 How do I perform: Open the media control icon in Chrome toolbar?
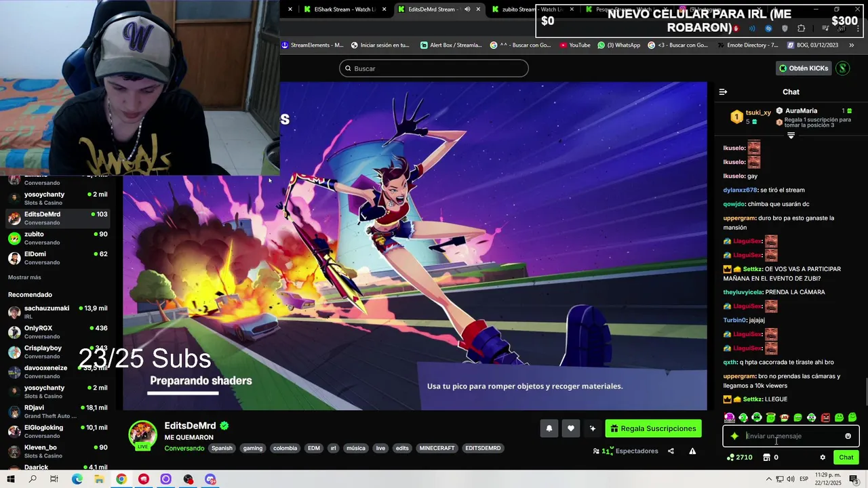tap(825, 28)
